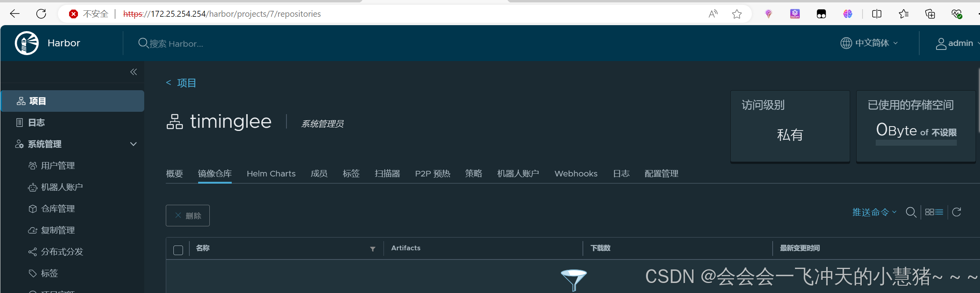Viewport: 980px width, 293px height.
Task: Open the 机器人账户 project tab
Action: pos(518,174)
